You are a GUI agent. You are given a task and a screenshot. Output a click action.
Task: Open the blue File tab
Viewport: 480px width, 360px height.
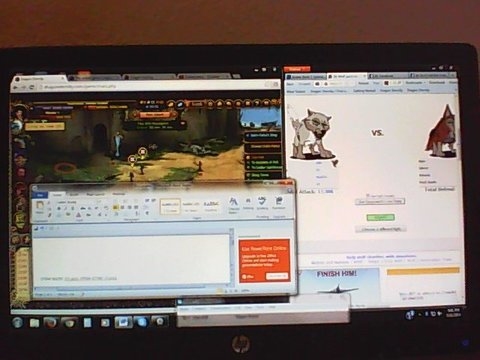pyautogui.click(x=40, y=195)
